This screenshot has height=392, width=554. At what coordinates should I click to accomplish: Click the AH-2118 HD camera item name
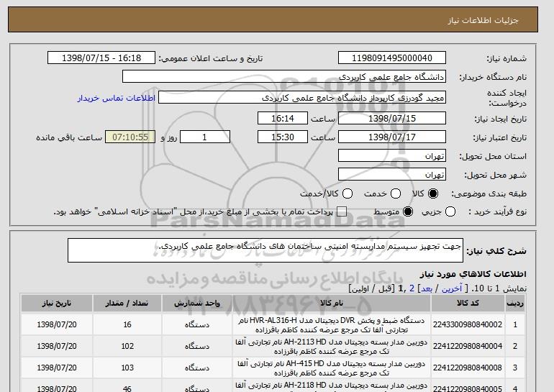[332, 387]
